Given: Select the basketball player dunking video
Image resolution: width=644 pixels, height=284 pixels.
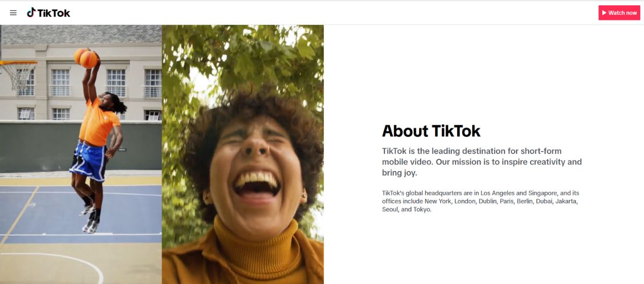Looking at the screenshot, I should (81, 154).
